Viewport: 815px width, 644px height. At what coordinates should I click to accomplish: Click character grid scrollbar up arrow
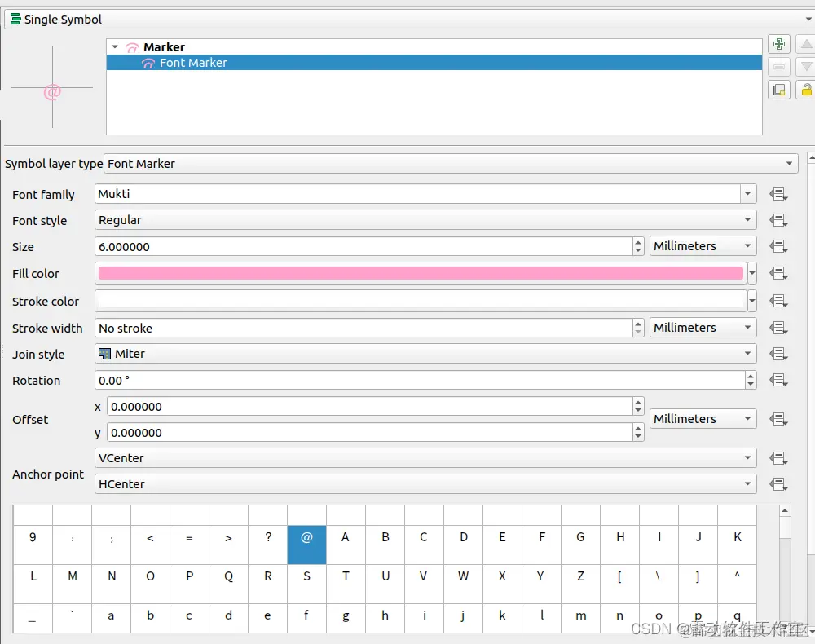click(x=785, y=511)
